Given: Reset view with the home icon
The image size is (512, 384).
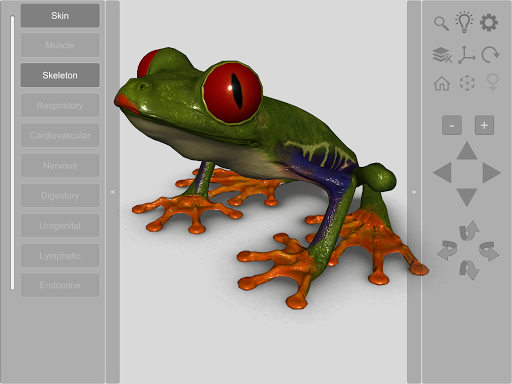Looking at the screenshot, I should click(x=442, y=83).
